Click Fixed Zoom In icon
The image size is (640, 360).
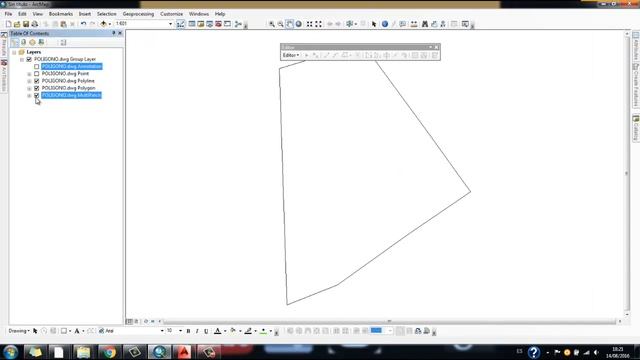tap(309, 24)
